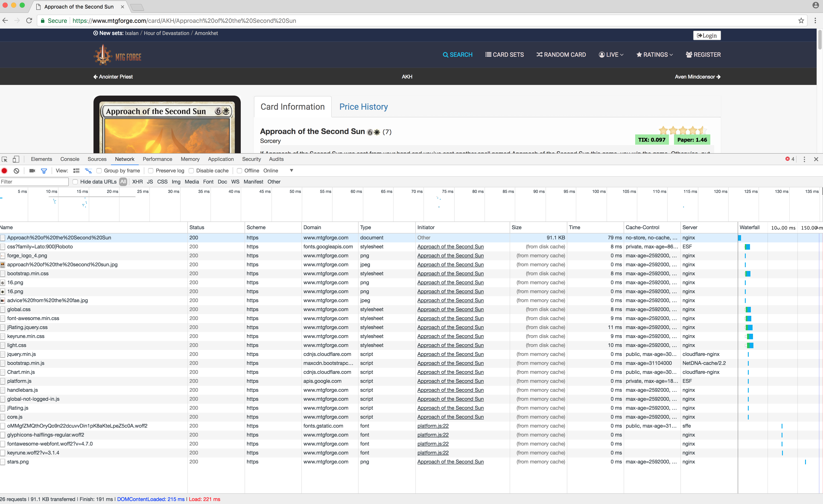Show the DevTools error count indicator

pyautogui.click(x=790, y=159)
